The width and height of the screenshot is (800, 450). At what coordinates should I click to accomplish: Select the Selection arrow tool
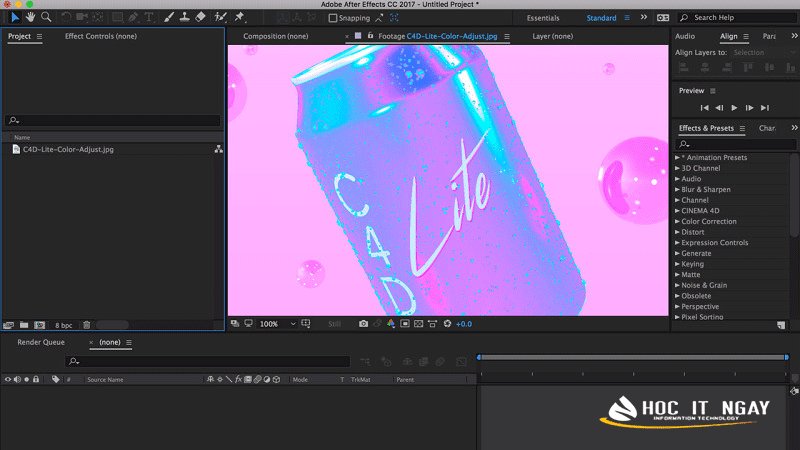tap(15, 17)
